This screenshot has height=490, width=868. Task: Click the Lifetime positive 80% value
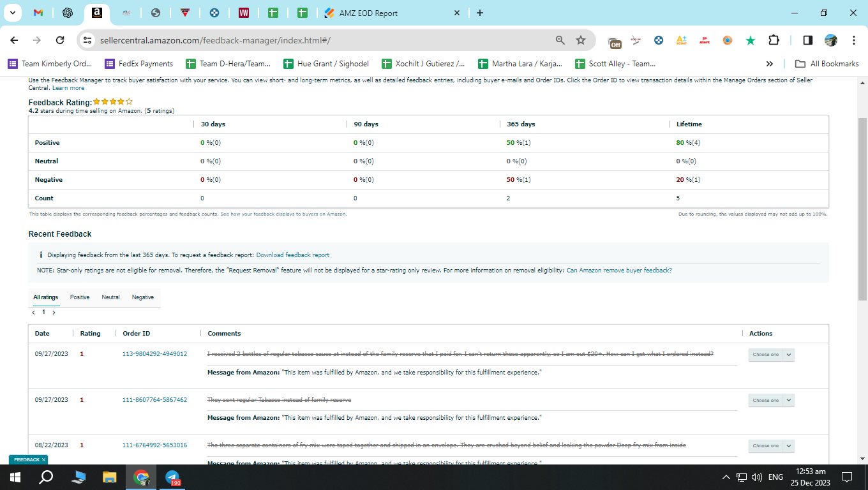(688, 143)
